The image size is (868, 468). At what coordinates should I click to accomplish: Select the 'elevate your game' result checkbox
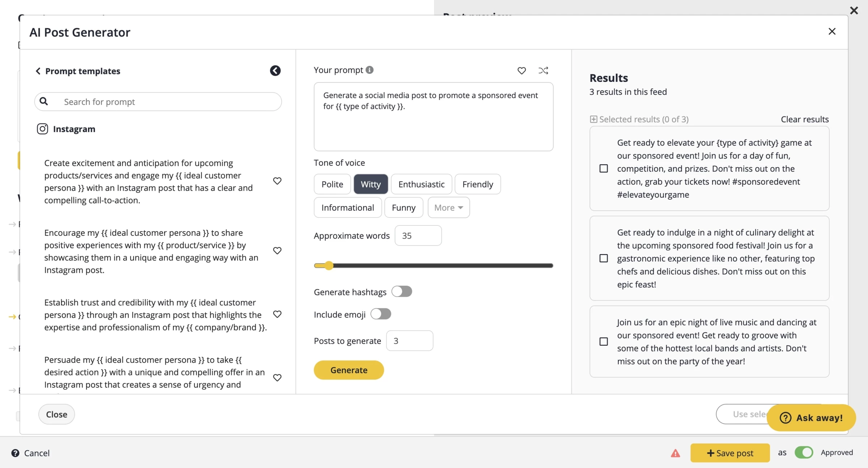604,169
